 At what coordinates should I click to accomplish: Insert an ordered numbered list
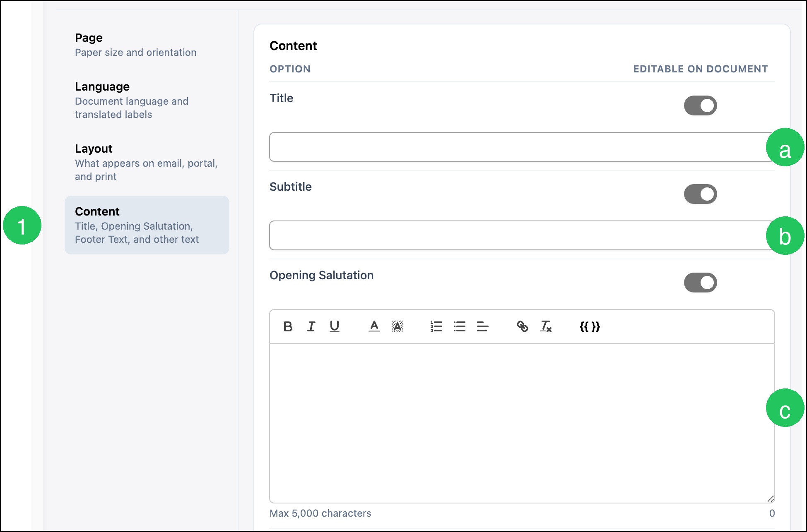click(x=436, y=327)
